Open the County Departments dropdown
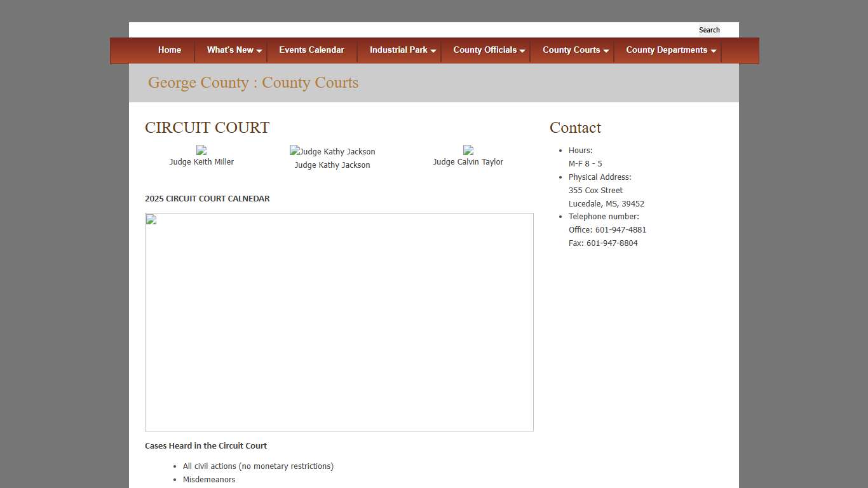 [x=667, y=50]
